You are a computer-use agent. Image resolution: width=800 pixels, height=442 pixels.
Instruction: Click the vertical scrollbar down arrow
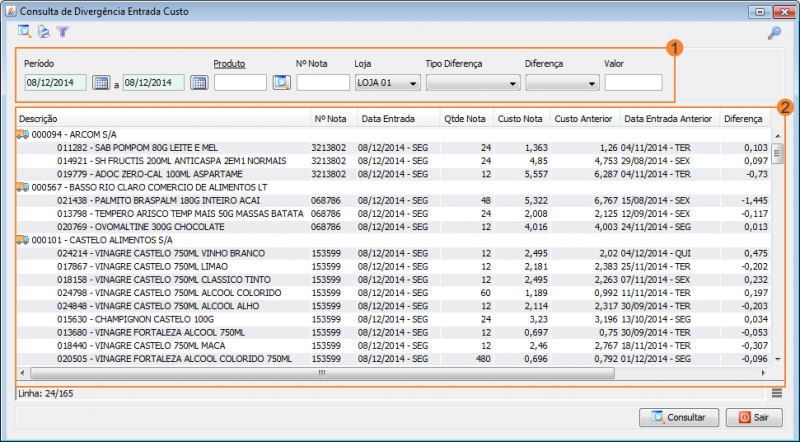(778, 359)
